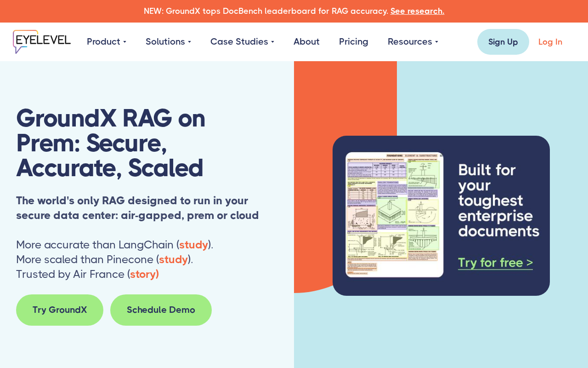Click the Log In link
The height and width of the screenshot is (368, 588).
tap(550, 42)
